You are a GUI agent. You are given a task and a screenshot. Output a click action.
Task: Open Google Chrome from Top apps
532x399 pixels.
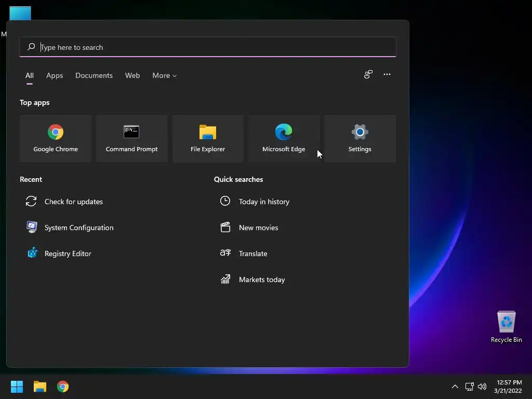point(56,139)
